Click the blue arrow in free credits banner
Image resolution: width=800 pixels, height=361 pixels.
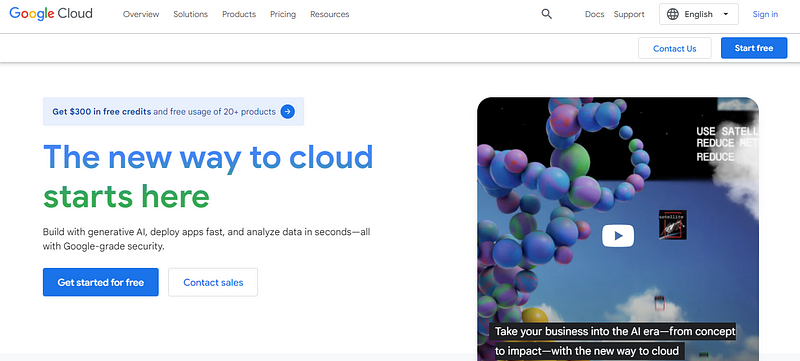point(287,111)
